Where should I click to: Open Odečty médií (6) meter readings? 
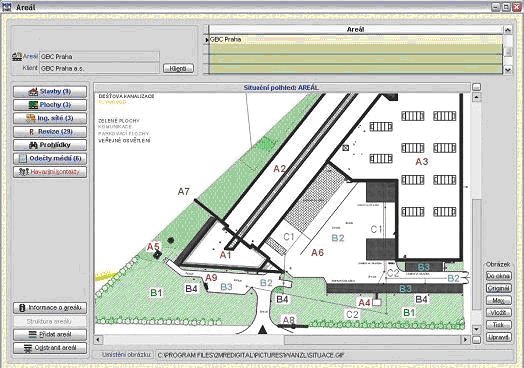coord(50,158)
